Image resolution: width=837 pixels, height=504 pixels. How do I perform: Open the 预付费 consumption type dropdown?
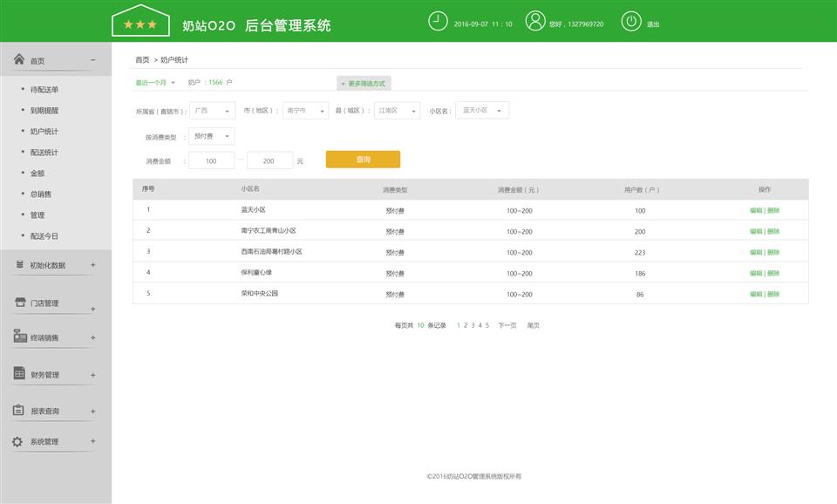click(x=212, y=136)
